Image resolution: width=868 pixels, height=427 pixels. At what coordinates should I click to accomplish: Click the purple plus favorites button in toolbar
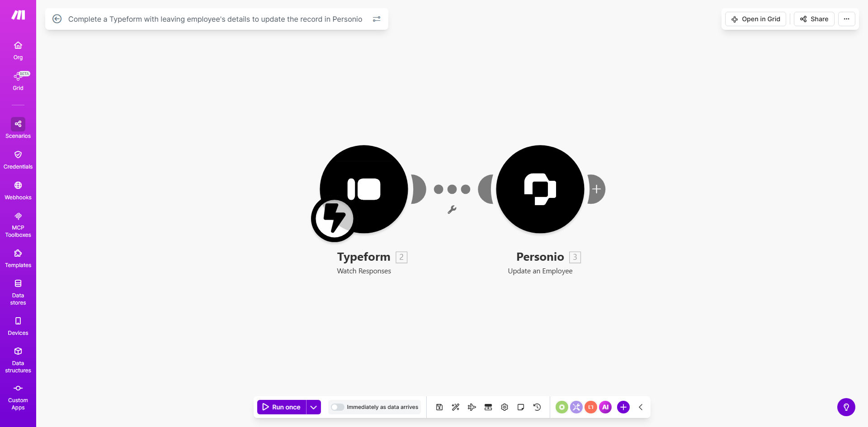coord(623,407)
